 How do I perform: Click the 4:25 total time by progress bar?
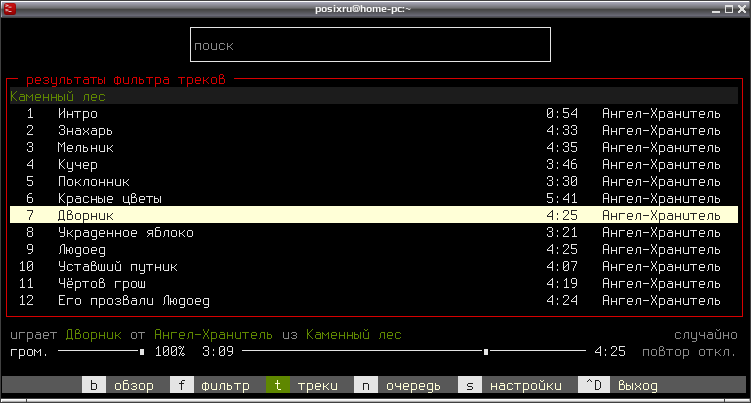tap(610, 352)
